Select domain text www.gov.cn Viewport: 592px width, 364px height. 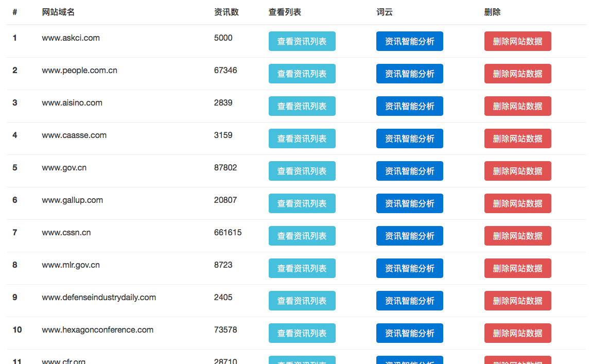click(64, 168)
